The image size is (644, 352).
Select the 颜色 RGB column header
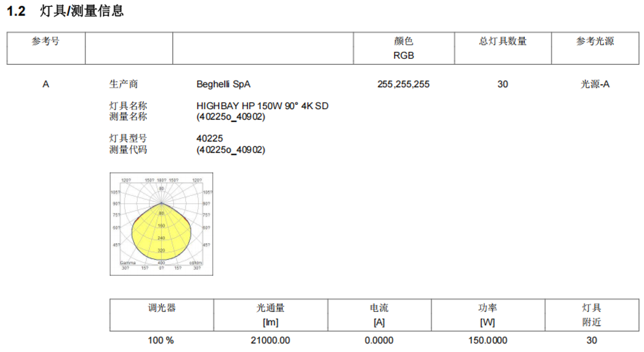point(403,48)
